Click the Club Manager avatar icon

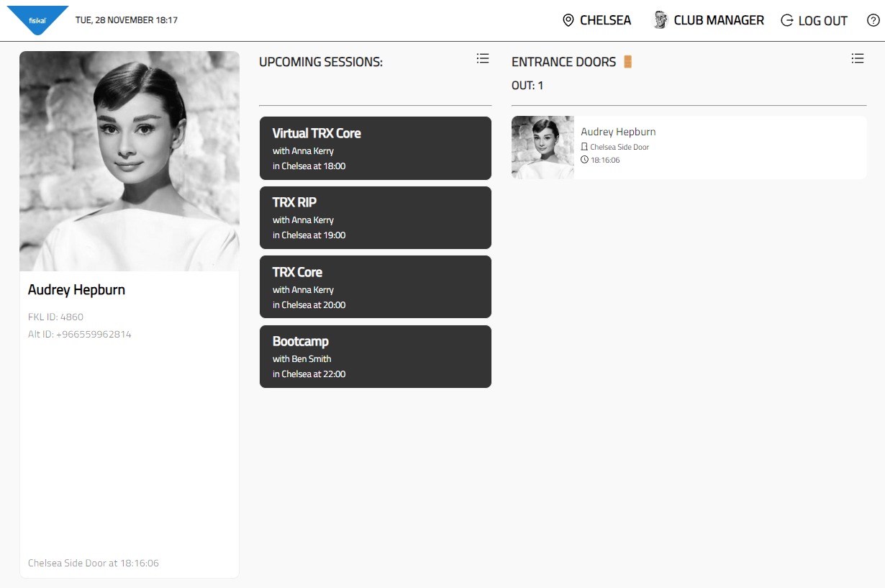click(x=660, y=20)
